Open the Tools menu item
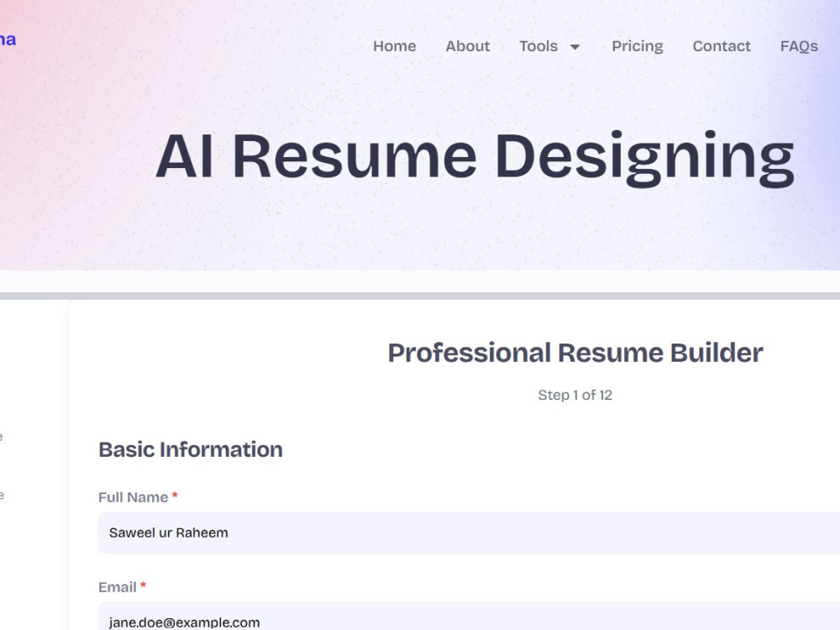This screenshot has width=840, height=630. click(538, 46)
